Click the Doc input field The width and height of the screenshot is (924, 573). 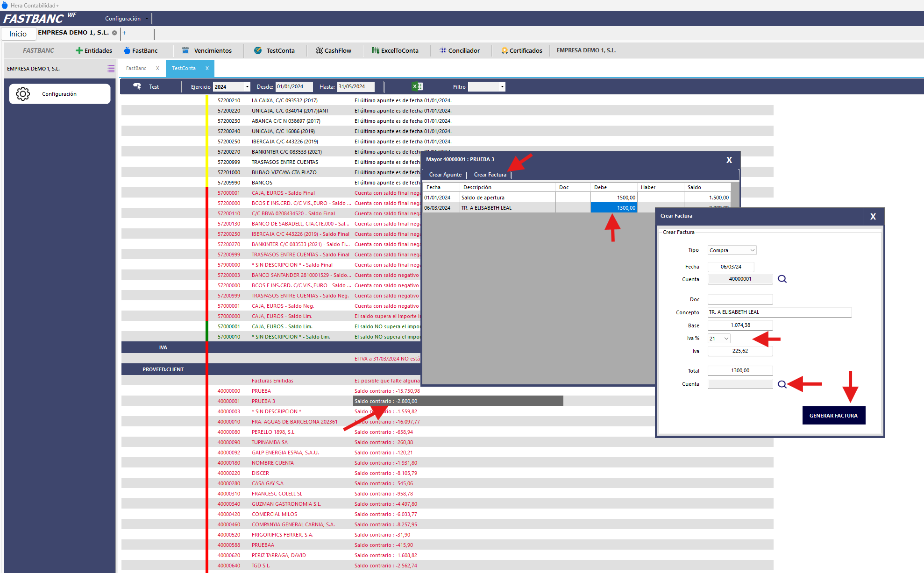click(740, 299)
